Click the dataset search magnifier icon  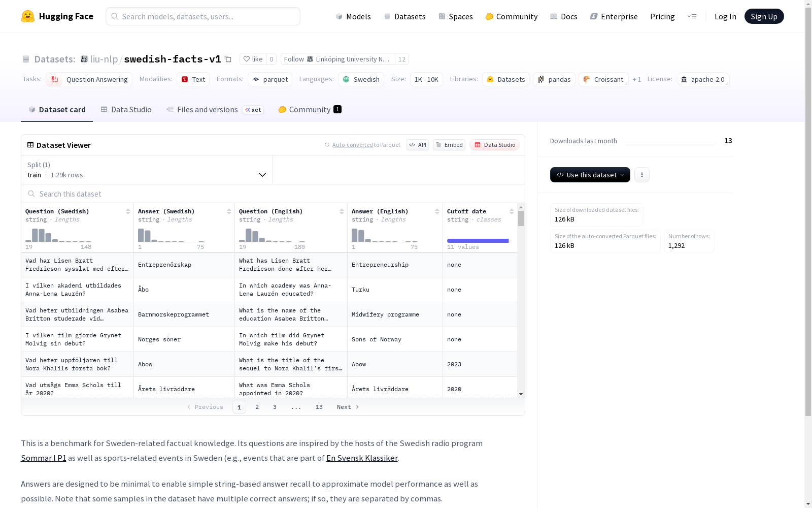click(31, 194)
